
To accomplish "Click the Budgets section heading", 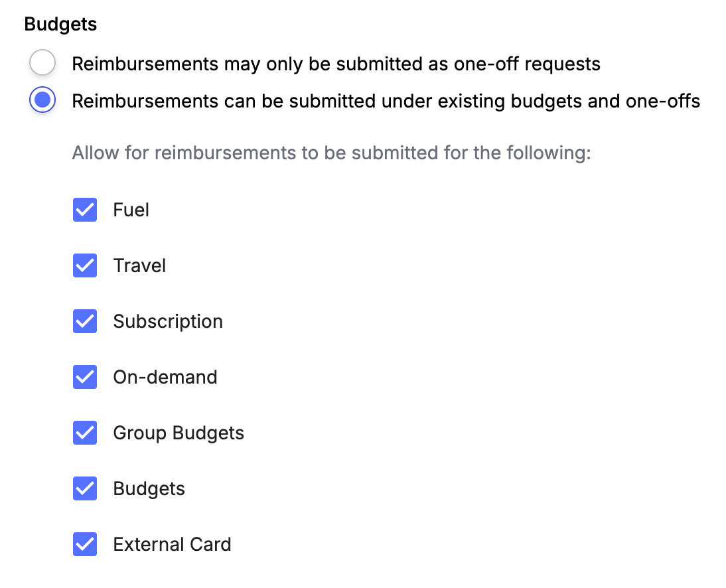I will pos(60,25).
